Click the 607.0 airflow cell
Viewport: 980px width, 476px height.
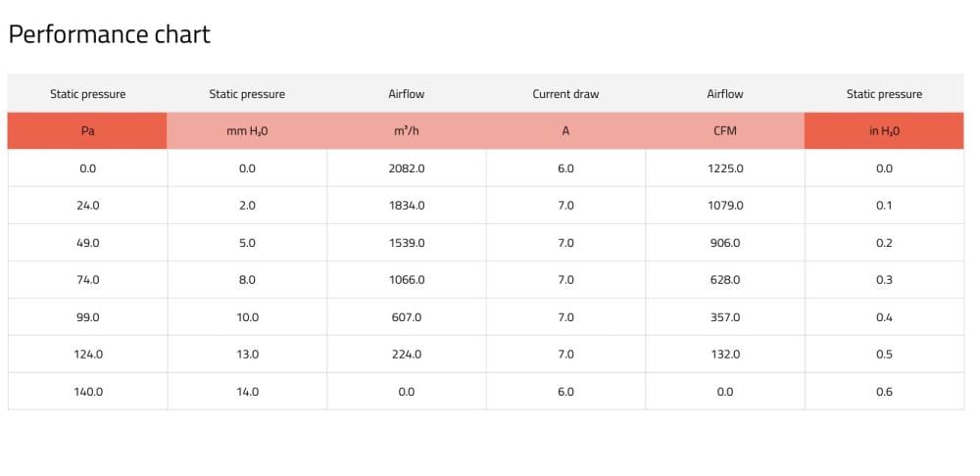coord(407,317)
